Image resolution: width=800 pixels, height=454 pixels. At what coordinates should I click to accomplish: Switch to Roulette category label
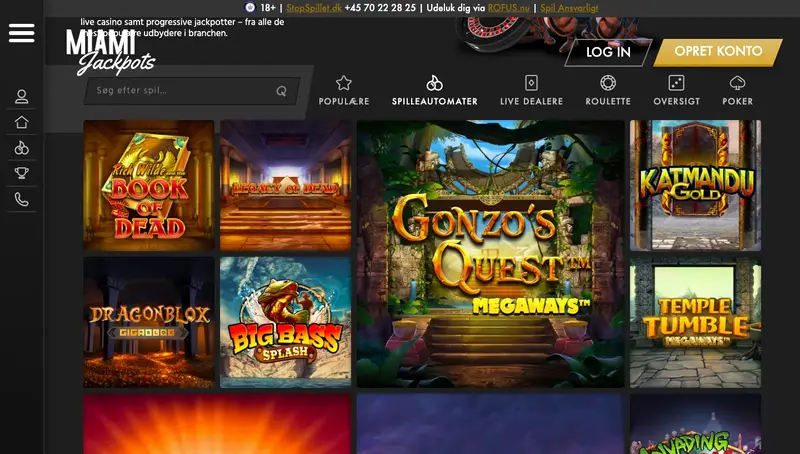click(608, 102)
